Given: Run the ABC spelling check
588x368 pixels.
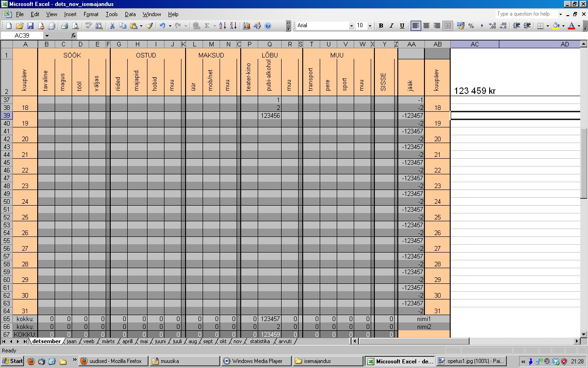Looking at the screenshot, I should [x=89, y=26].
